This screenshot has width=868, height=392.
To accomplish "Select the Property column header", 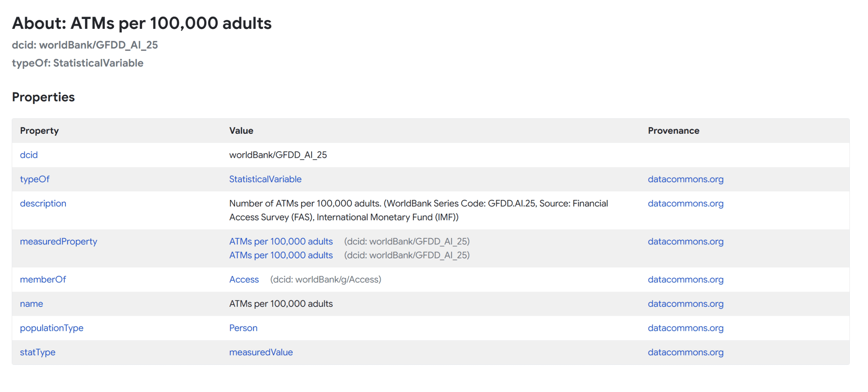I will click(x=40, y=130).
